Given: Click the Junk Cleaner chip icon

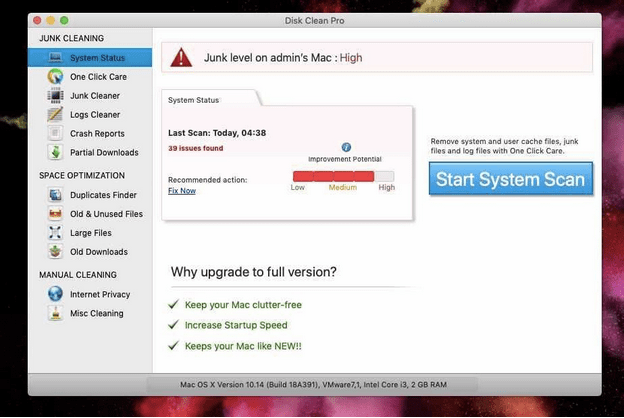Looking at the screenshot, I should pos(55,96).
